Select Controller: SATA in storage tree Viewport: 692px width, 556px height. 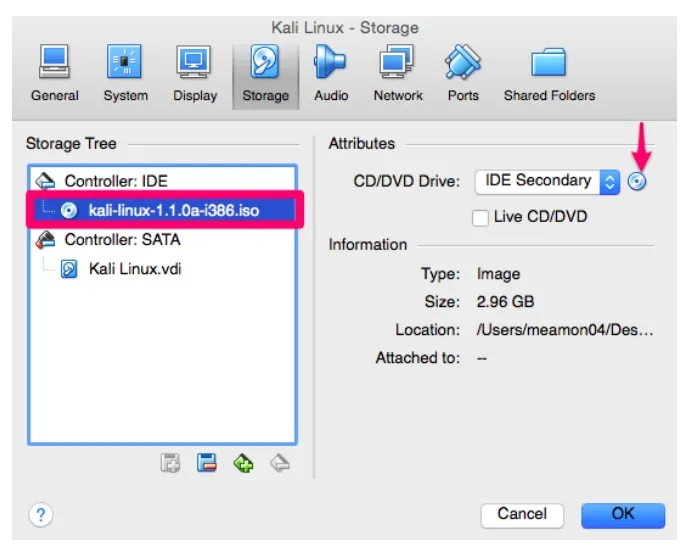162,240
